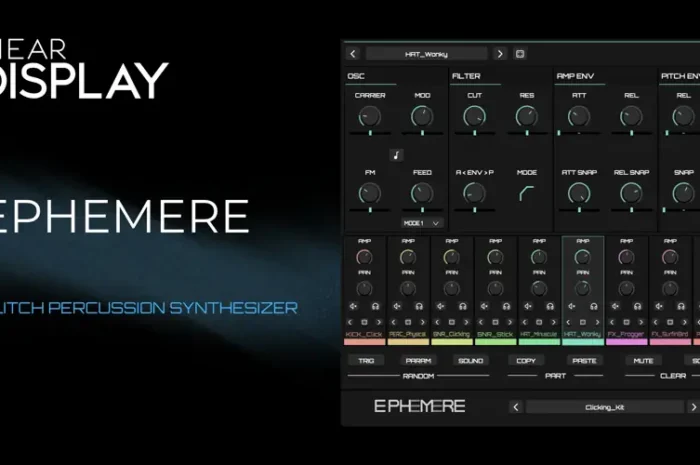Load previous sound on FX_Frogger channel
The width and height of the screenshot is (700, 465).
[612, 322]
